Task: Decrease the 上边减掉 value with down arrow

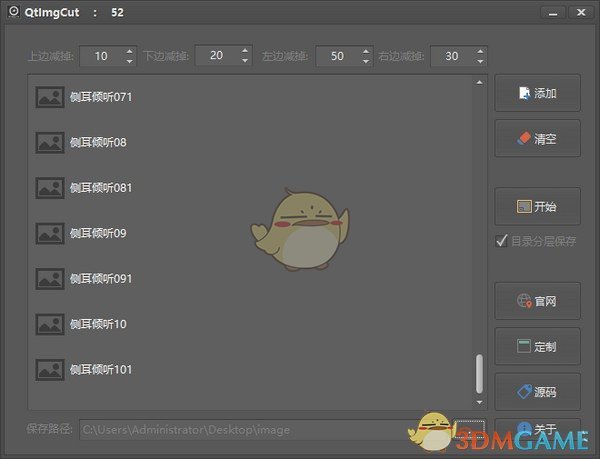Action: [129, 61]
